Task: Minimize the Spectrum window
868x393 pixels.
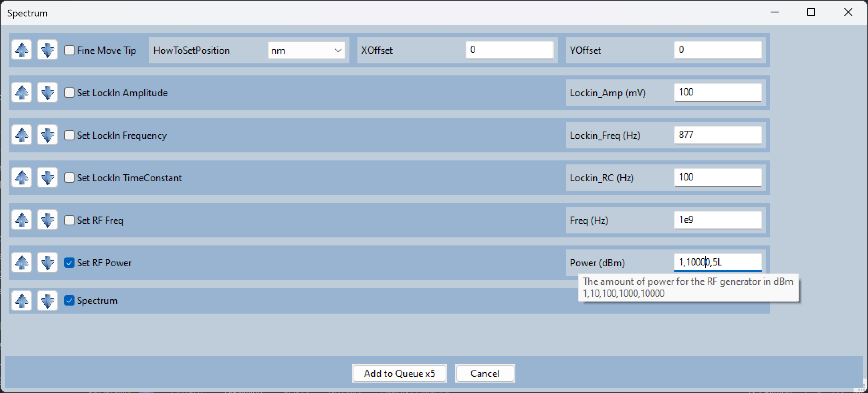Action: pos(775,12)
